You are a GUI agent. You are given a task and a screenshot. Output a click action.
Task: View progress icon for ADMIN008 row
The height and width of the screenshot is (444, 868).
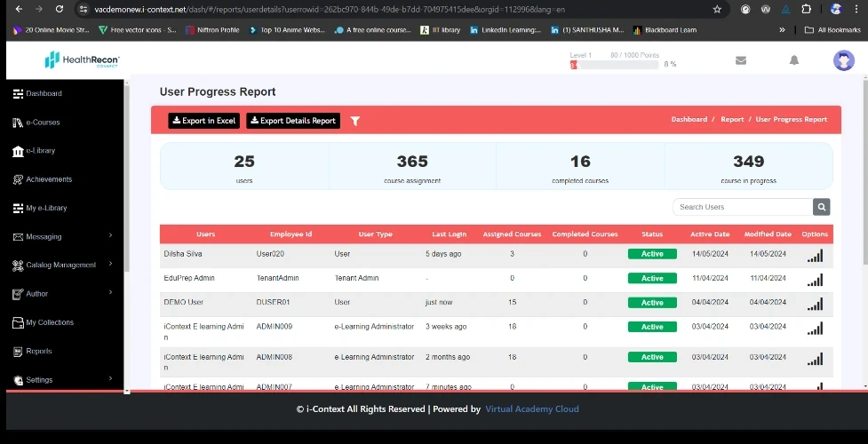click(x=815, y=359)
